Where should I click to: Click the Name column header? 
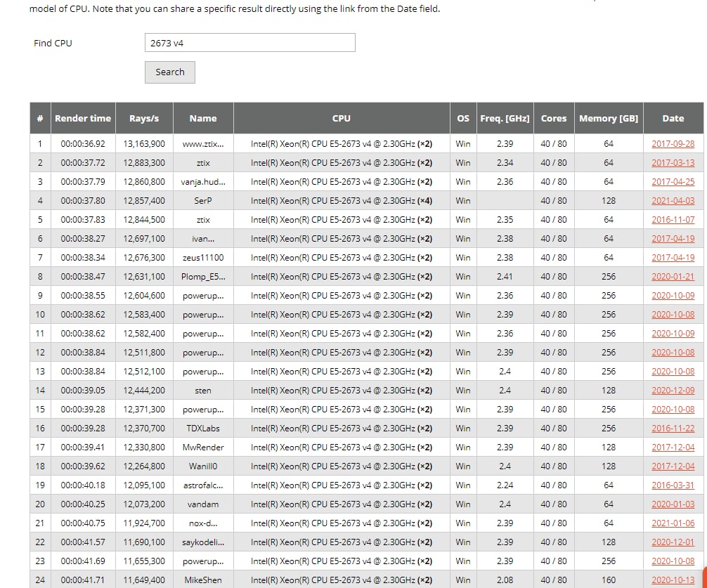pyautogui.click(x=203, y=118)
